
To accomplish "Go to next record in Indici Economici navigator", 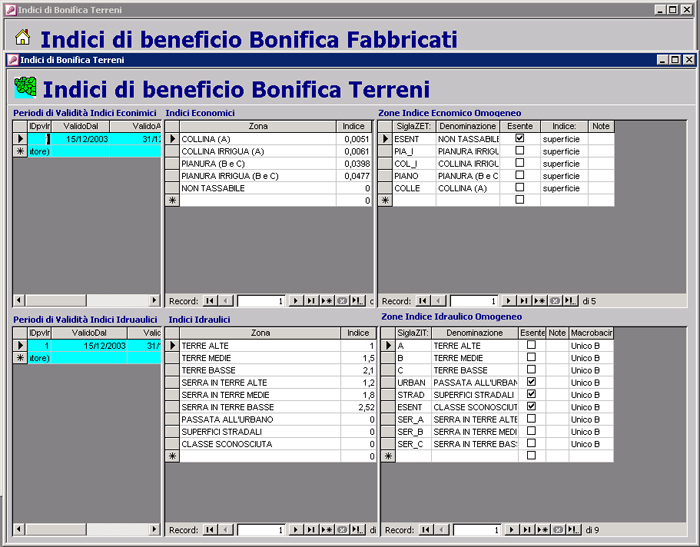I will coord(296,300).
